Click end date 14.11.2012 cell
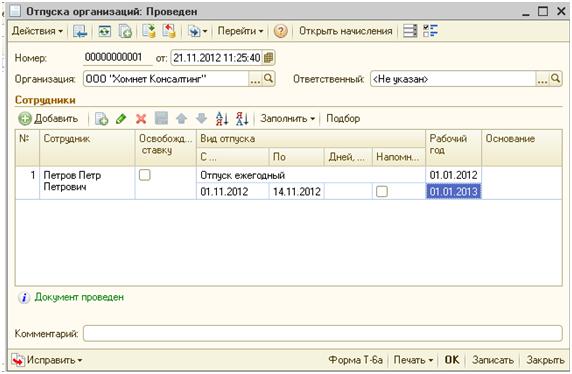Image resolution: width=572 pixels, height=374 pixels. (x=297, y=192)
